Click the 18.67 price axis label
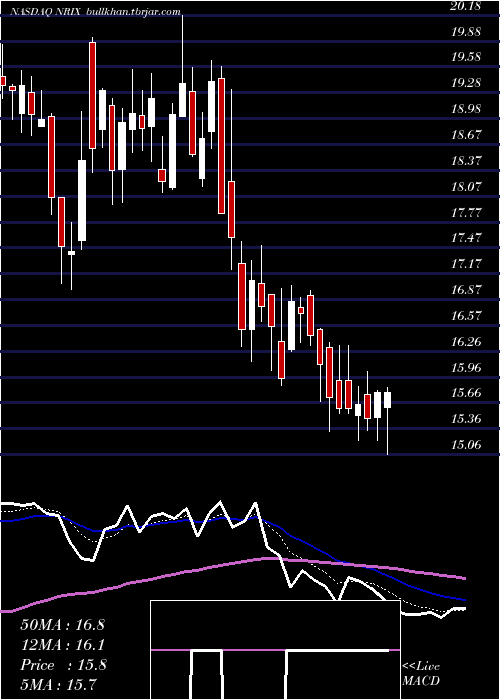500x700 pixels. tap(467, 135)
